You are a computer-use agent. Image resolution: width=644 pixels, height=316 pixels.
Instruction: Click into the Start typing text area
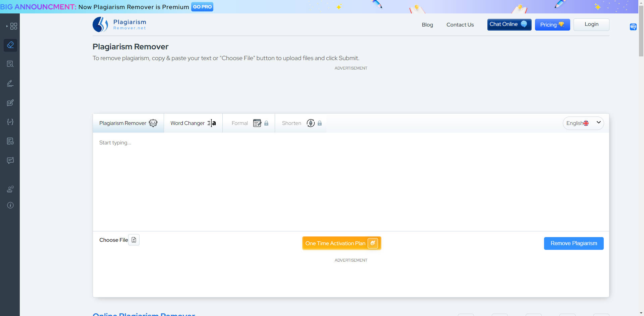click(x=351, y=181)
